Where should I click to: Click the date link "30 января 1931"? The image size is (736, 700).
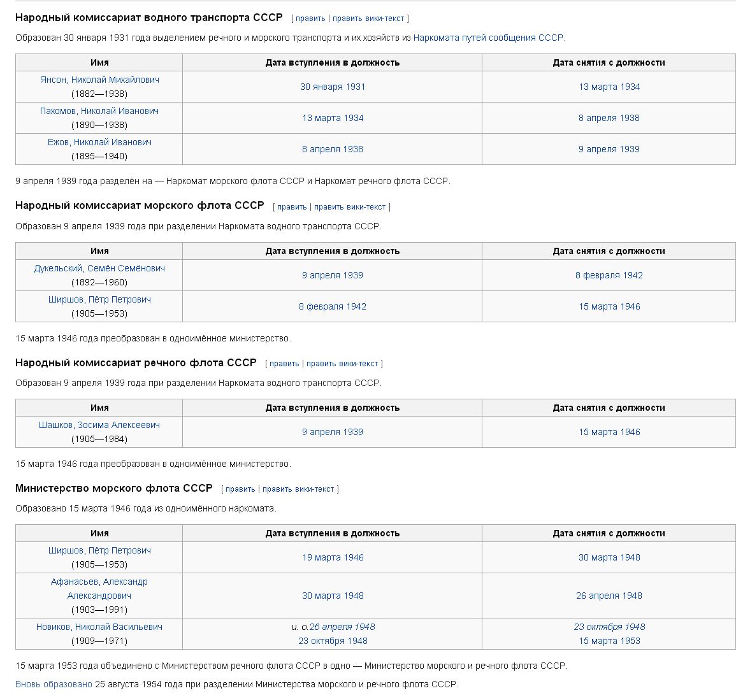[x=333, y=87]
